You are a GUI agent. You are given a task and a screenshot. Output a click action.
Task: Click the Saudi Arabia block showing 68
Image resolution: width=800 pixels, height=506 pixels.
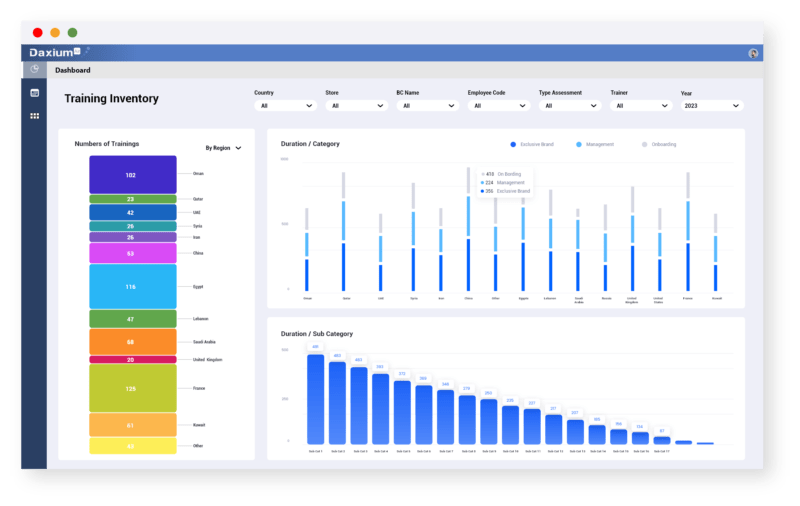coord(133,342)
